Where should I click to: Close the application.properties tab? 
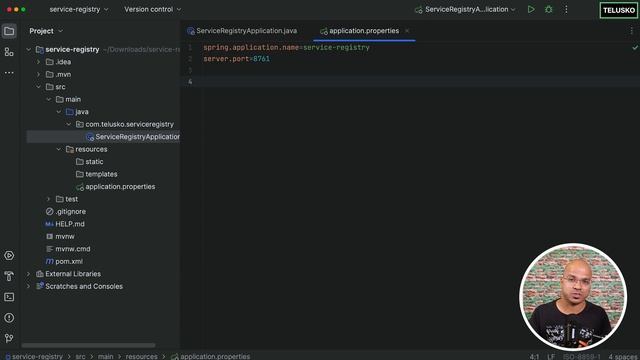(x=407, y=31)
